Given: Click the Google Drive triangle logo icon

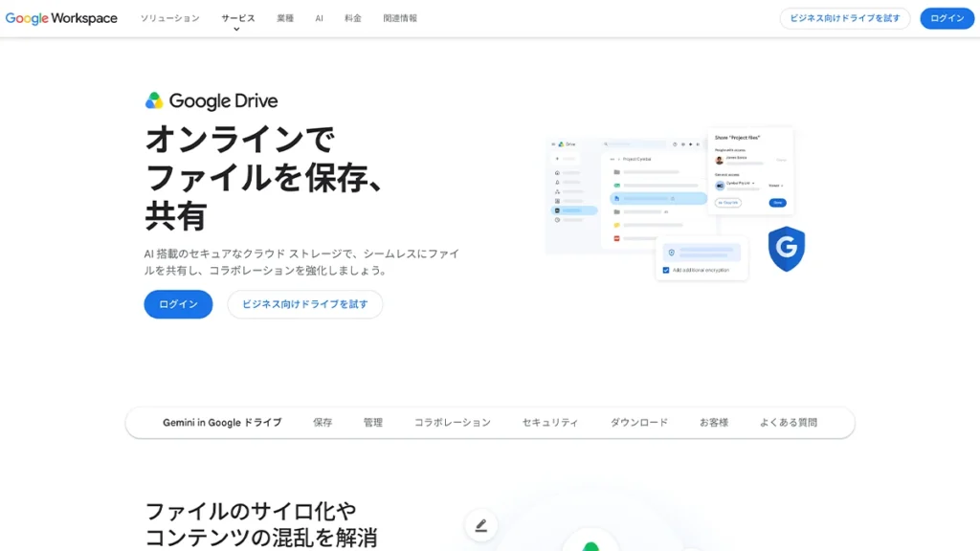Looking at the screenshot, I should click(x=154, y=100).
